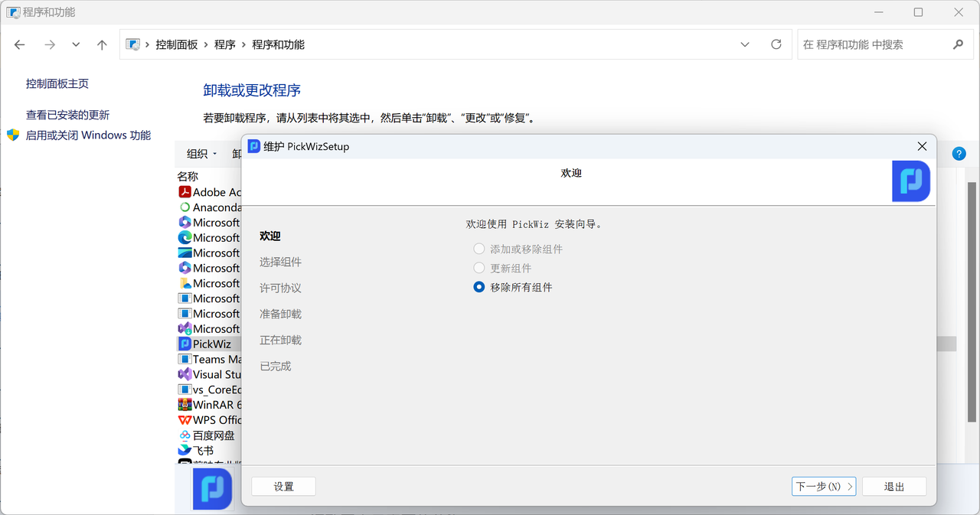Choose the 添加或移除组件 radio option
Screen dimensions: 980x515
click(479, 249)
